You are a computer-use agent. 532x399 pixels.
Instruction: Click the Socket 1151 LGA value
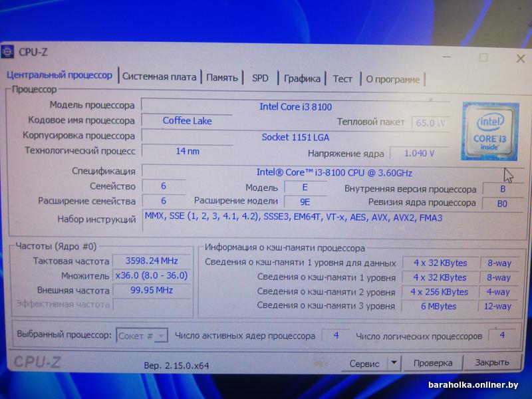(295, 137)
